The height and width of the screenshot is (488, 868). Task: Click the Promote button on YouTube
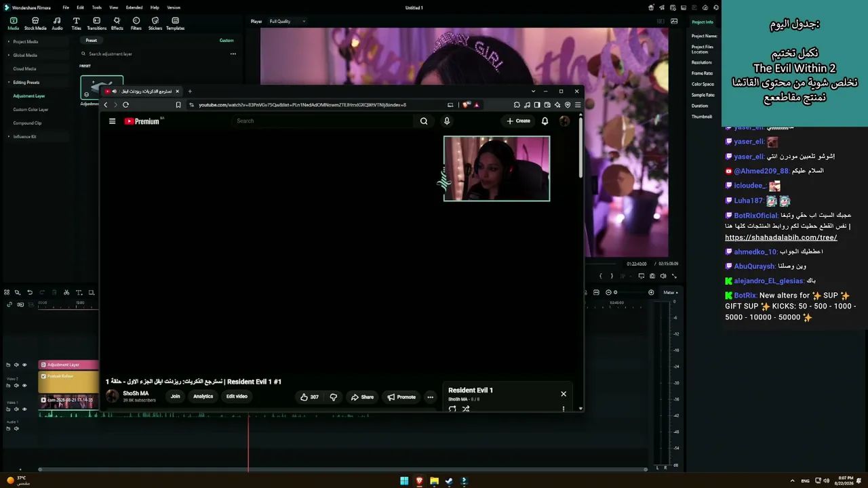tap(401, 397)
